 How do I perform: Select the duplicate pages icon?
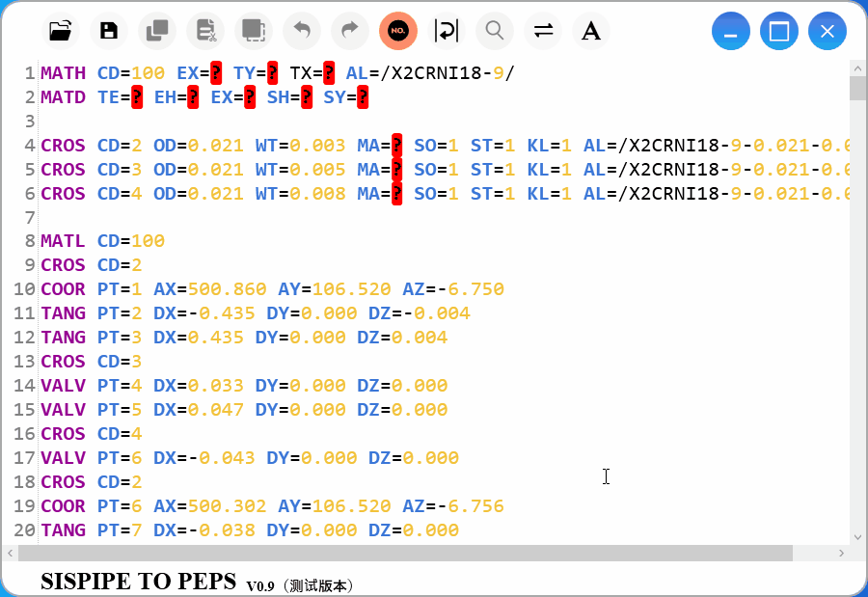[x=156, y=31]
